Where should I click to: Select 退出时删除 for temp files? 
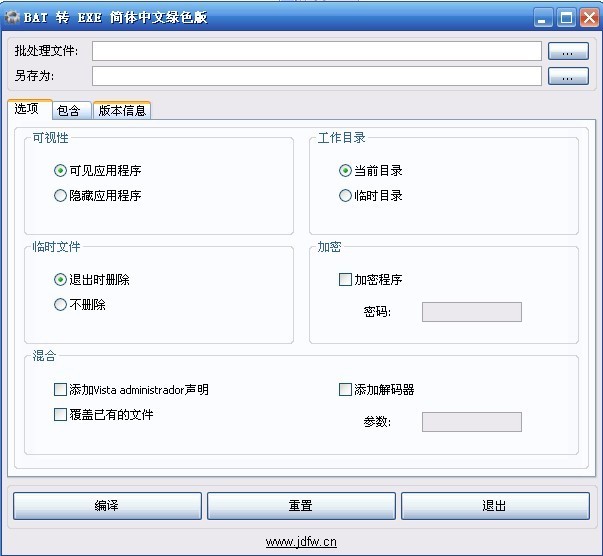[x=92, y=280]
